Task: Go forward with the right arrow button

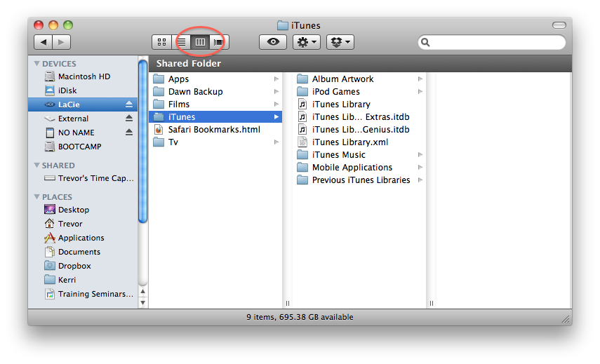Action: pyautogui.click(x=62, y=42)
